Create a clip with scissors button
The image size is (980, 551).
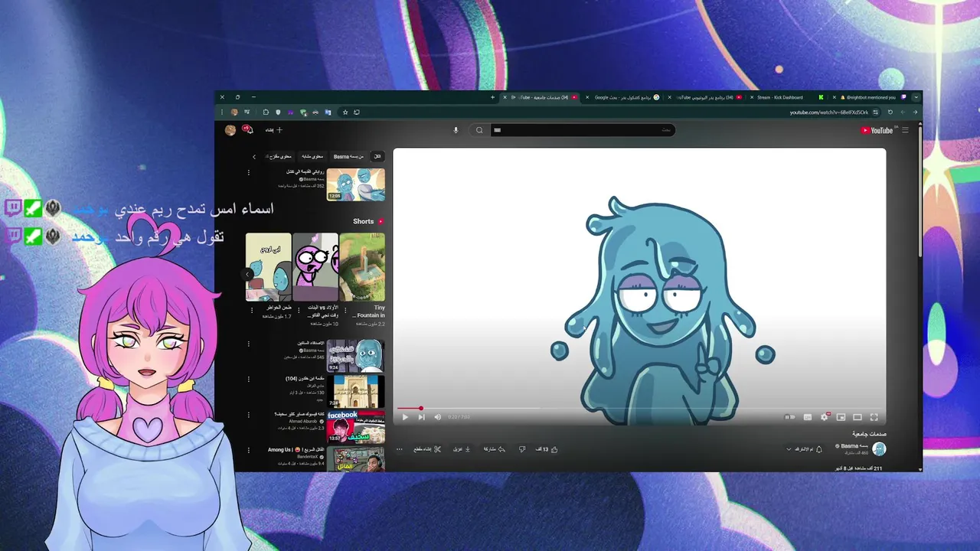tap(427, 449)
